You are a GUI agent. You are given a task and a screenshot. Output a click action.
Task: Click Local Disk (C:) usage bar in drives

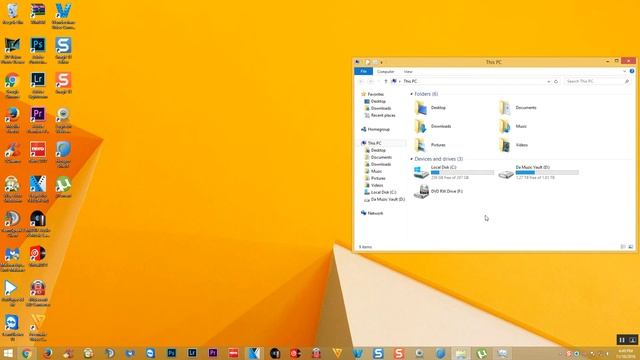462,173
